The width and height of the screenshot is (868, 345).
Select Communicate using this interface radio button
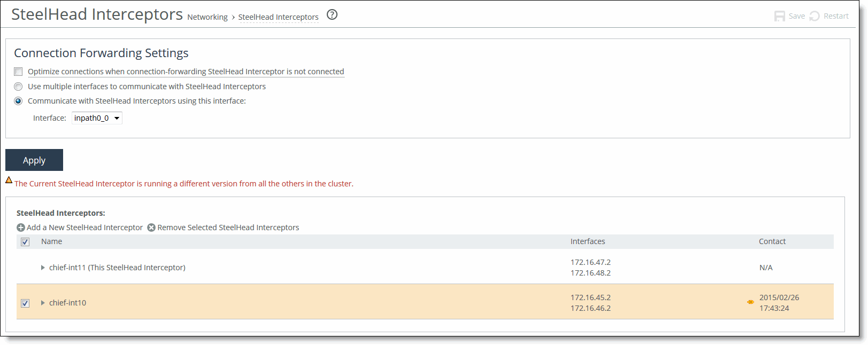[18, 101]
